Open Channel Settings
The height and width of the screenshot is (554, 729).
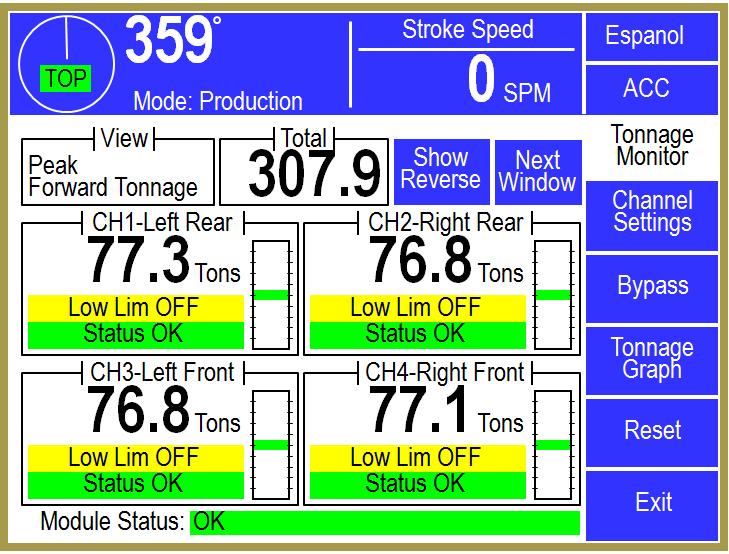pyautogui.click(x=651, y=211)
